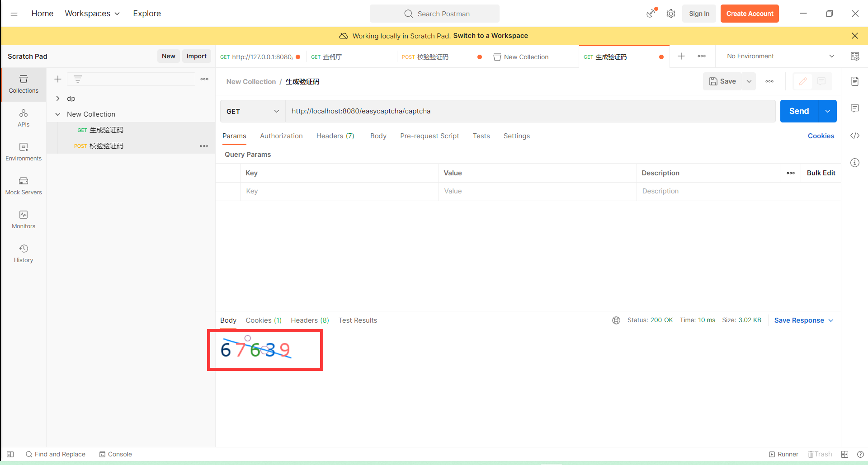
Task: Click the Send button
Action: pos(799,111)
